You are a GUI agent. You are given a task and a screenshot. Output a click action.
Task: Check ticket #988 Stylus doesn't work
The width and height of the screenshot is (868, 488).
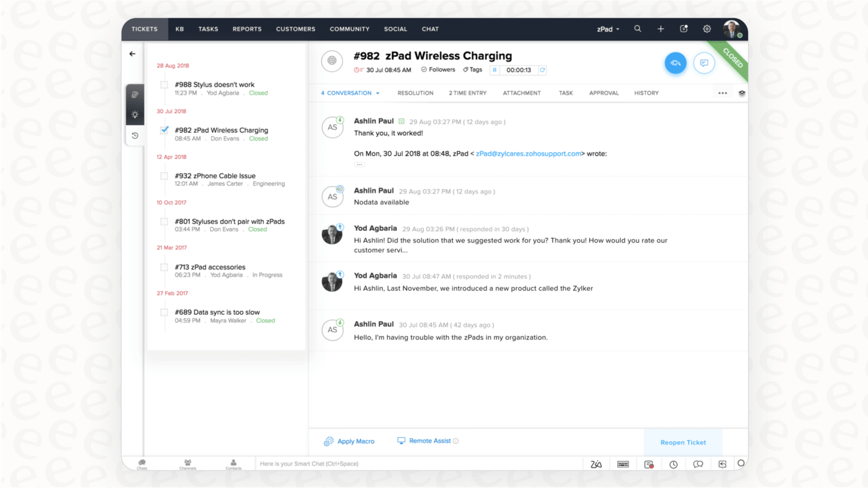coord(164,85)
